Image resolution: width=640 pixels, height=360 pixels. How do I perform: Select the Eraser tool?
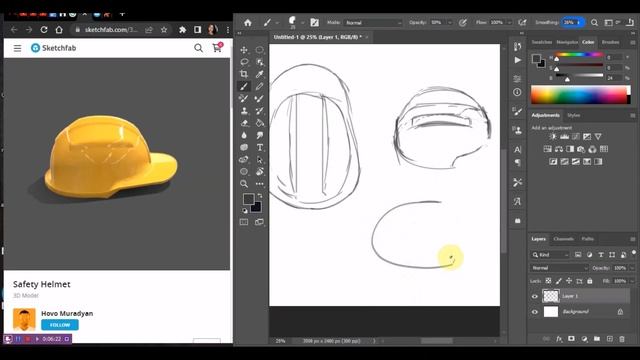244,123
